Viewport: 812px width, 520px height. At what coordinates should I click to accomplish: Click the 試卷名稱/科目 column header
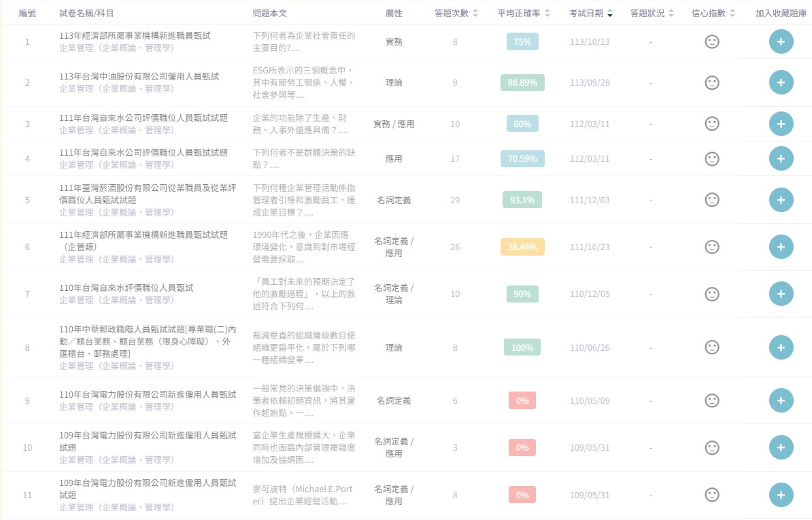coord(86,14)
